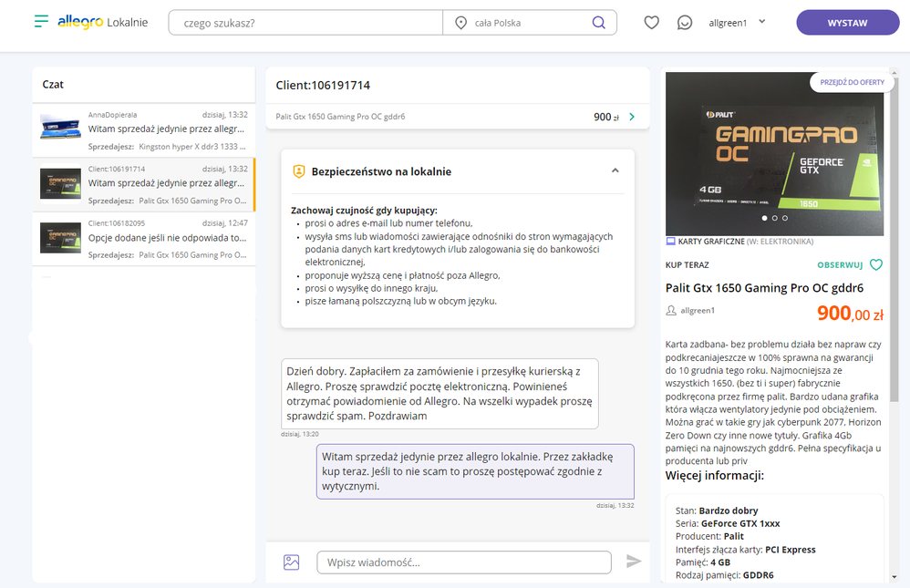910x588 pixels.
Task: Click the buyer message starting 'Dzień dobry'
Action: (x=439, y=394)
